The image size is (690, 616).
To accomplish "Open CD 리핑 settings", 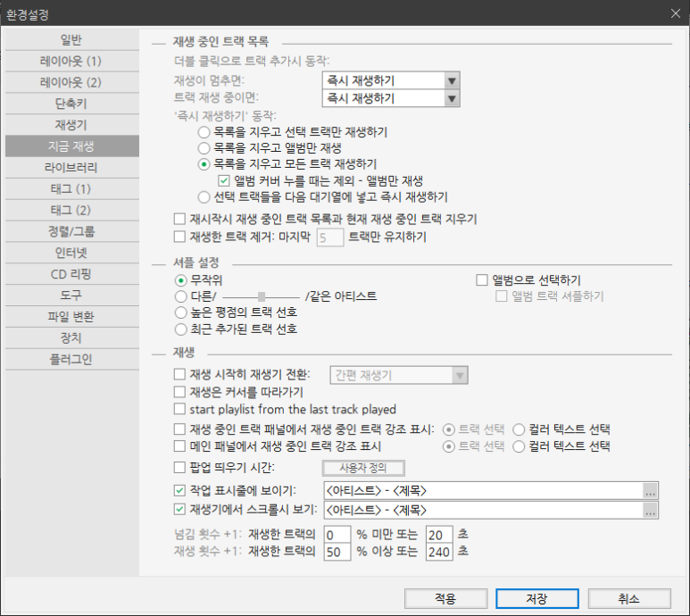I will 72,274.
